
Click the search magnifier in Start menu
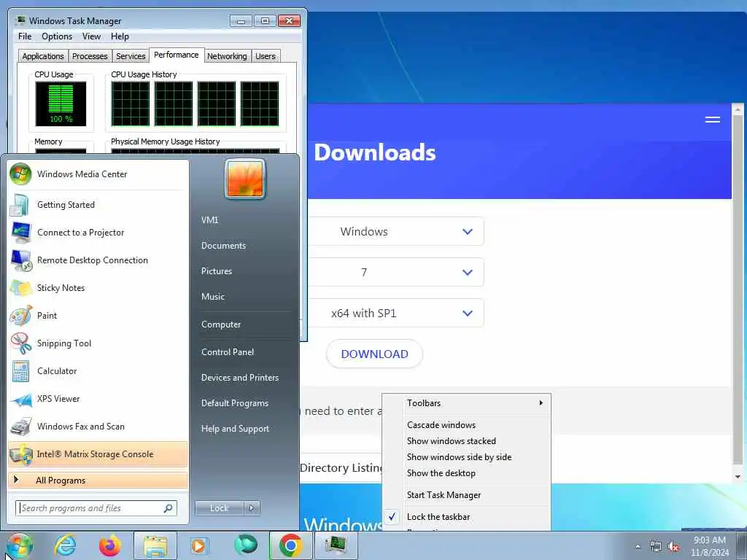[x=168, y=508]
